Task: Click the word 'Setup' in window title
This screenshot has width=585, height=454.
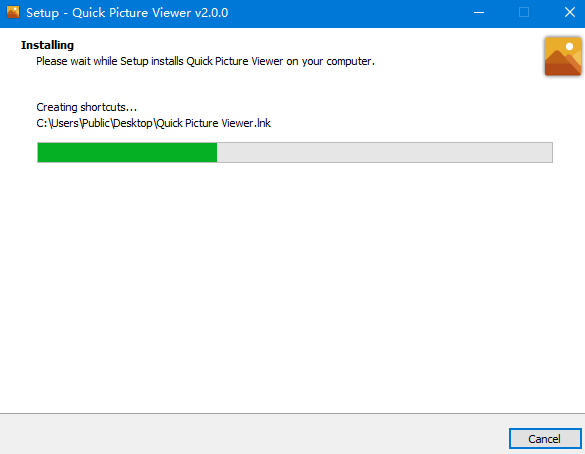Action: [43, 13]
